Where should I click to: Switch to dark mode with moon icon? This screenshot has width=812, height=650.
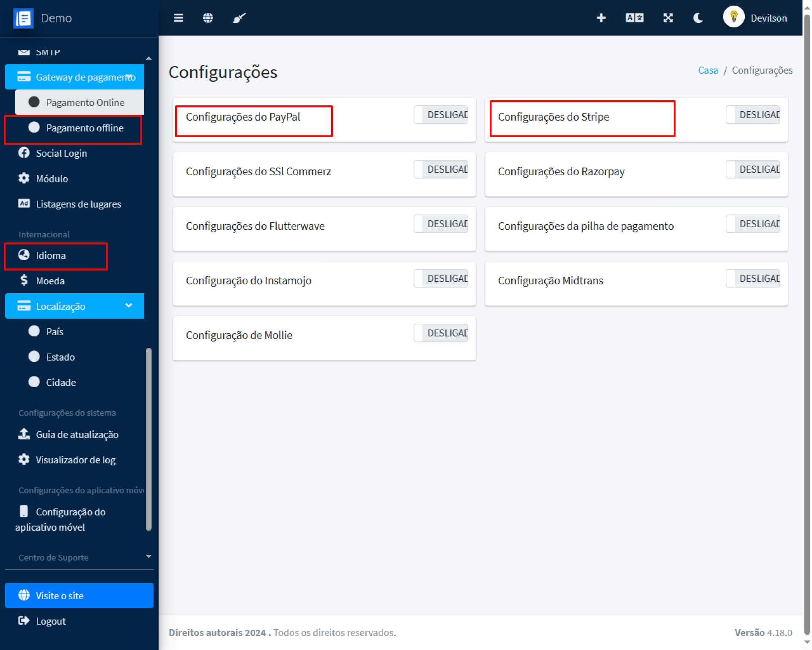click(698, 18)
